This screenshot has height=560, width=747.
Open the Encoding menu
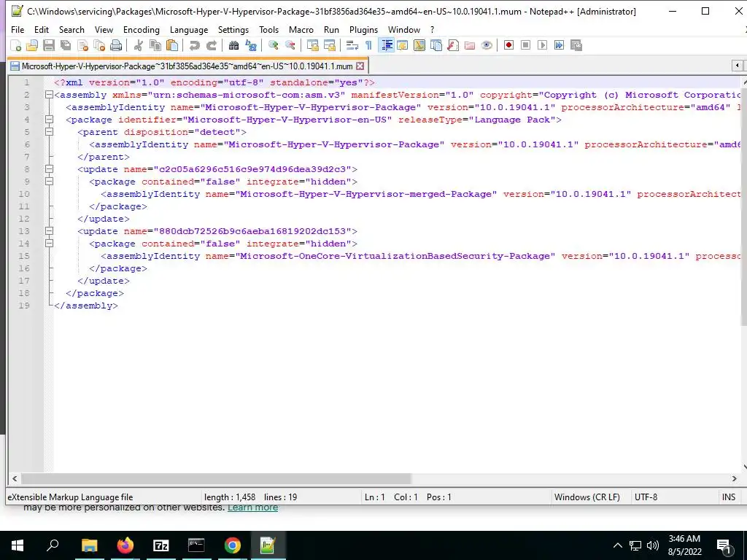(x=142, y=29)
